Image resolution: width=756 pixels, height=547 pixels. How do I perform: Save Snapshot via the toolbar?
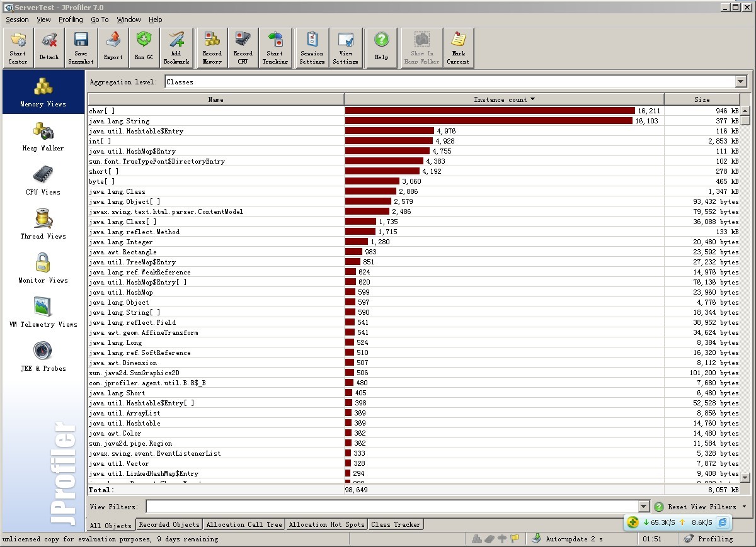(81, 48)
